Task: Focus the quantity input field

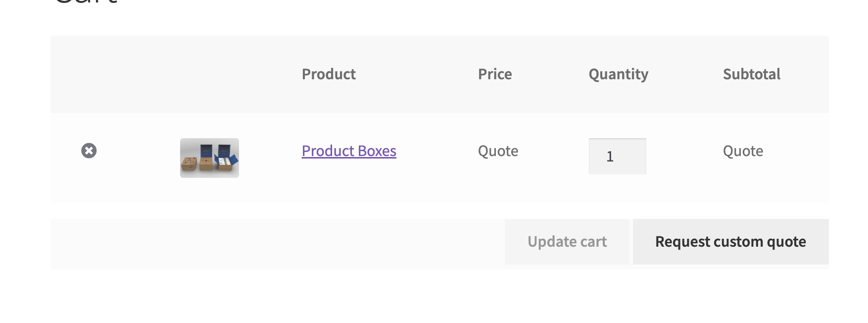Action: pyautogui.click(x=617, y=156)
